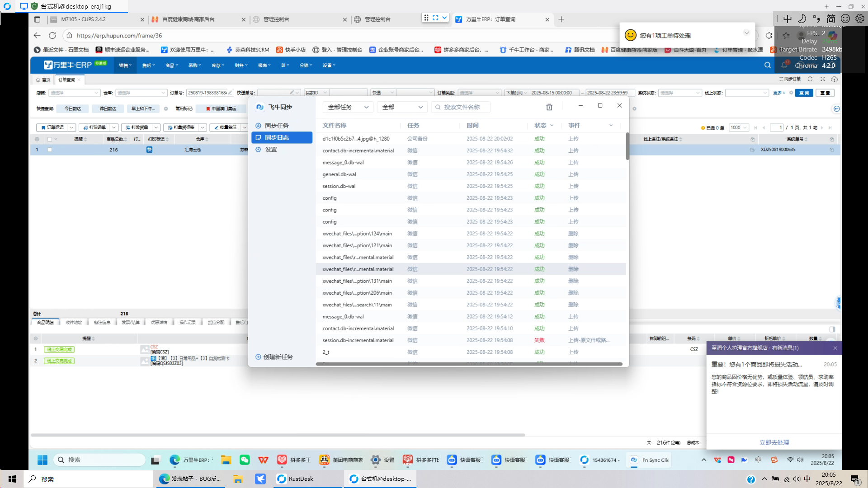This screenshot has width=868, height=488.
Task: Click the cloud upload icon above the filters
Action: pyautogui.click(x=835, y=79)
